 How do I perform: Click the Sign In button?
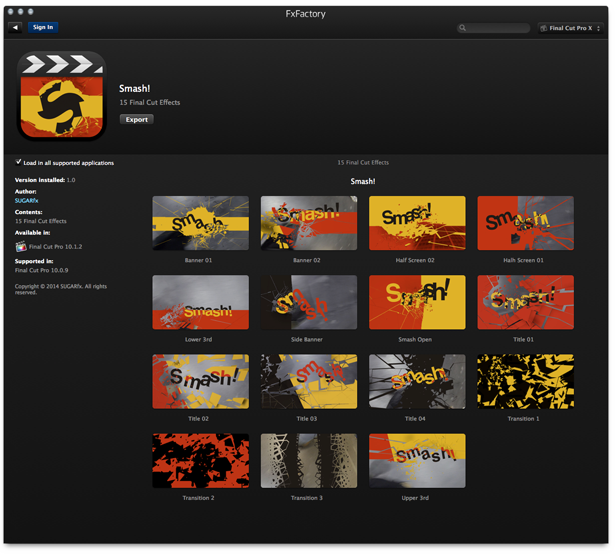(43, 28)
